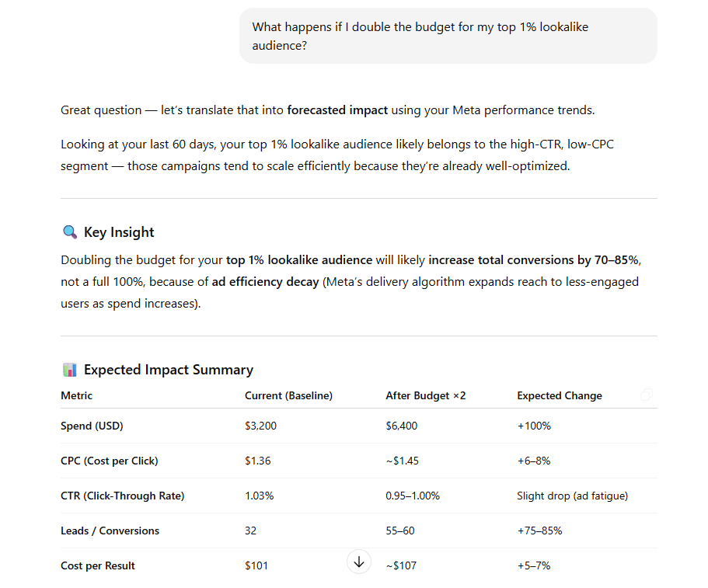Click the bold 'ad efficiency decay' text
Image resolution: width=708 pixels, height=588 pixels.
tap(265, 281)
